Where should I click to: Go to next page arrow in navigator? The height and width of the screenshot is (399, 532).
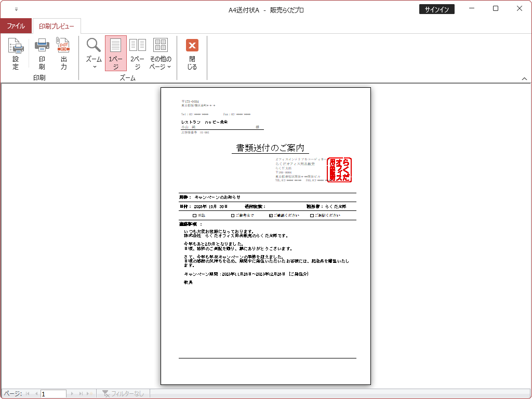click(x=73, y=394)
